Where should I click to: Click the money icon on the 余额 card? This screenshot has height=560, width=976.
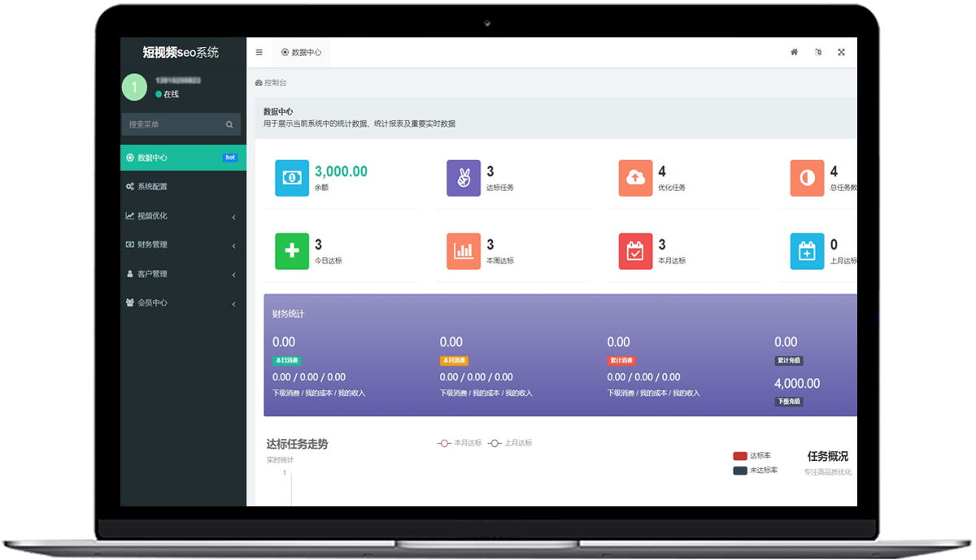tap(291, 178)
